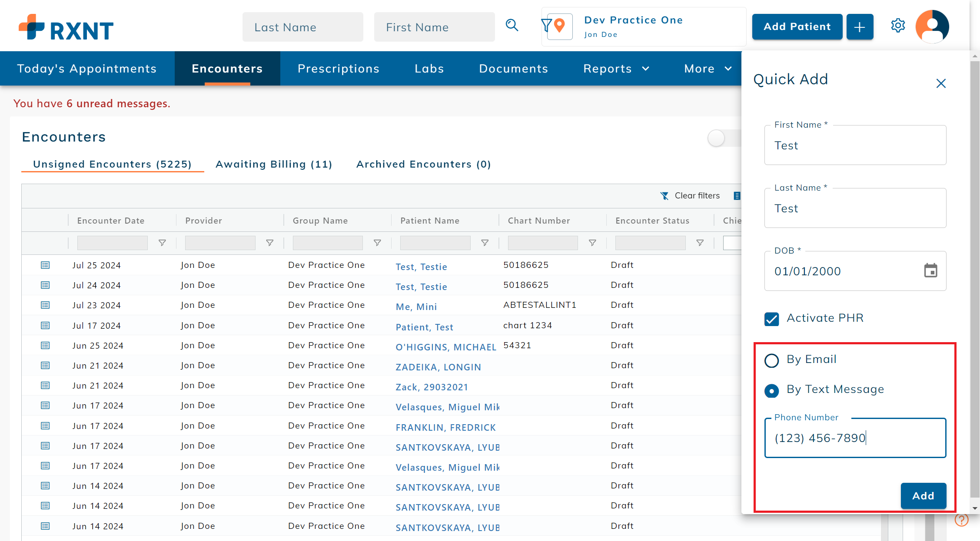The image size is (980, 541).
Task: Open the Provider column filter funnel
Action: 270,243
